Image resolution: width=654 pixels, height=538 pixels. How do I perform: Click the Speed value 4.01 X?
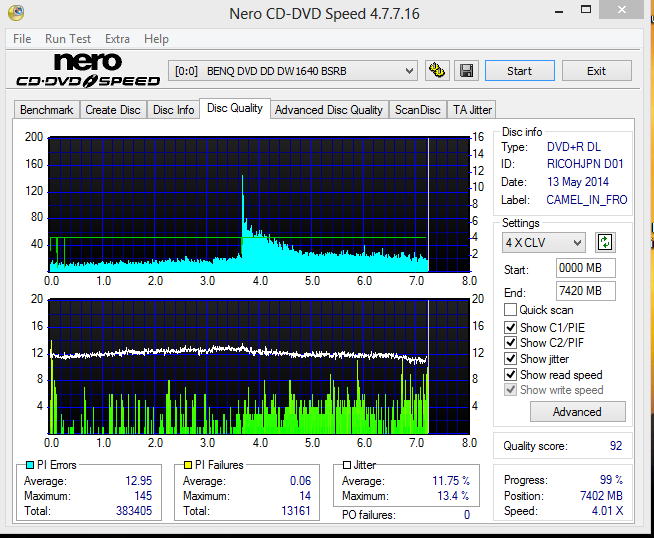pyautogui.click(x=607, y=511)
